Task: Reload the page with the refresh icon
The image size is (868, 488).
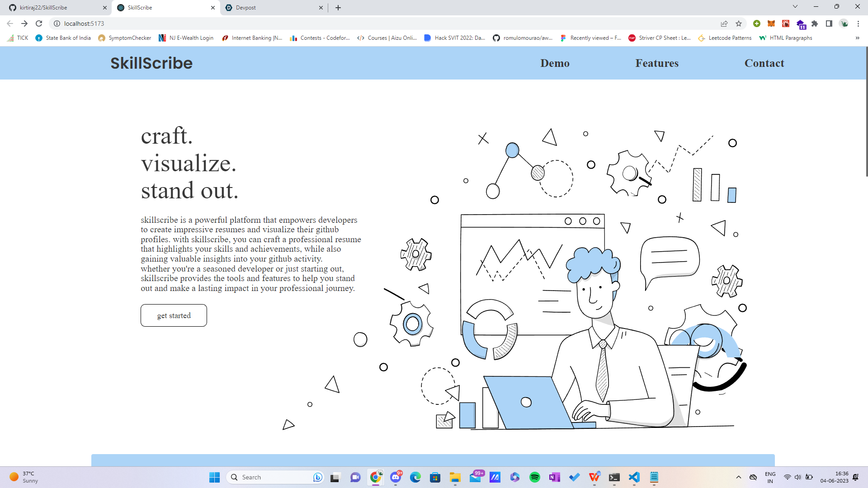Action: 39,23
